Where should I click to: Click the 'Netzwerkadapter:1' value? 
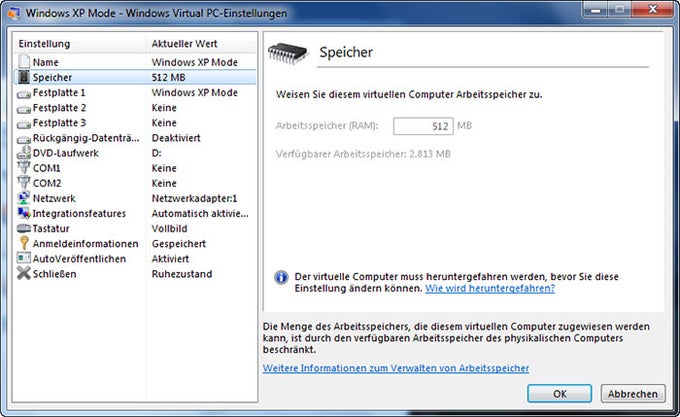click(194, 198)
